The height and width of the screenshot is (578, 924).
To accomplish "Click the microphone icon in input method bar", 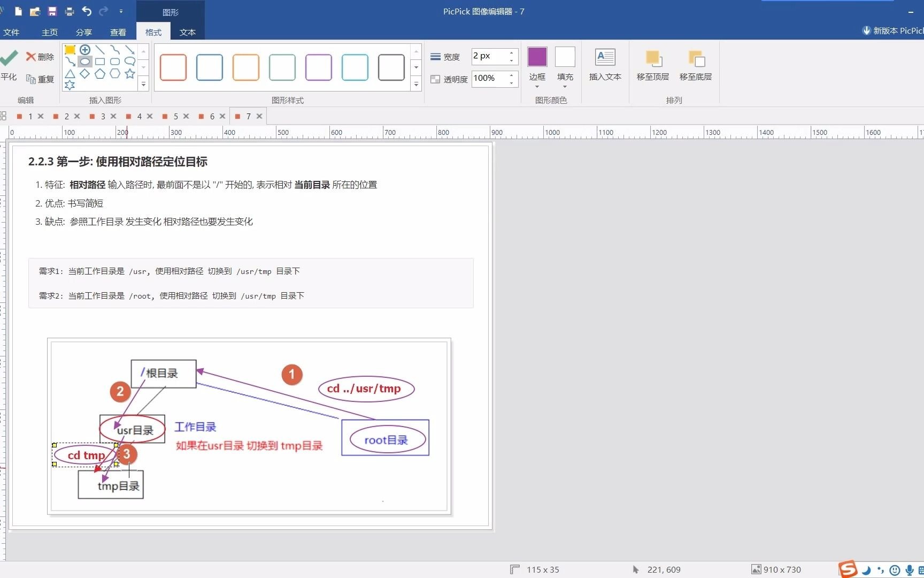I will pyautogui.click(x=909, y=571).
